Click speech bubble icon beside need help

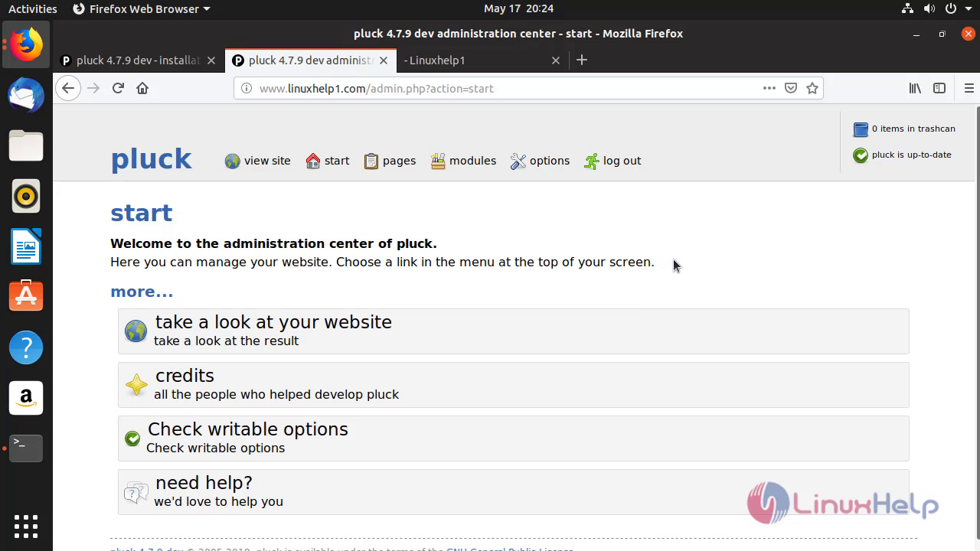click(x=136, y=492)
